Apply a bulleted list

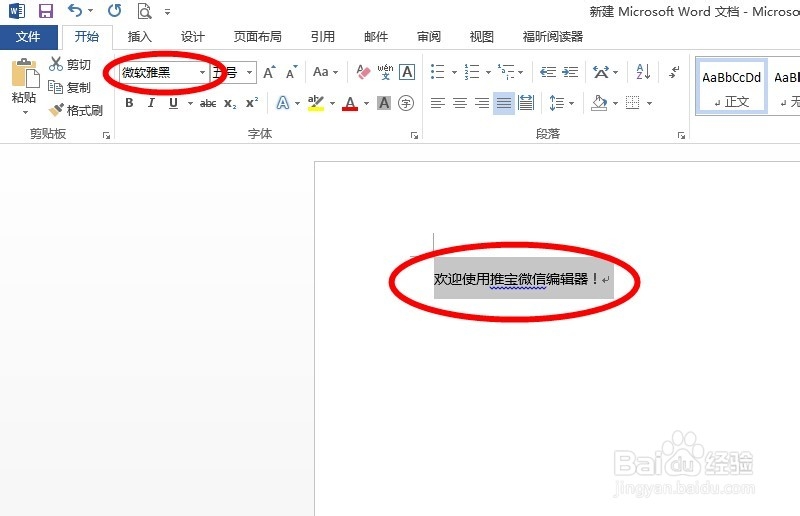click(438, 72)
